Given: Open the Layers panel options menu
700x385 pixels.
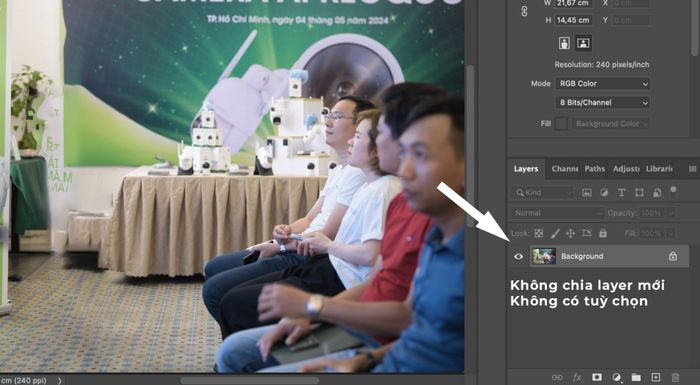Looking at the screenshot, I should pyautogui.click(x=692, y=169).
